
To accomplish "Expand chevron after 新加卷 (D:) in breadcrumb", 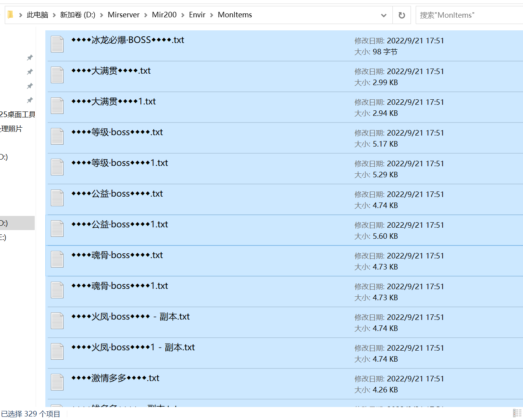I will click(x=101, y=15).
